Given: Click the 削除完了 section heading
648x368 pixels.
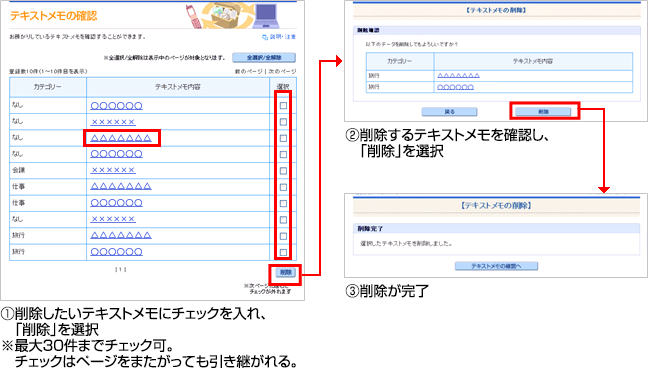Looking at the screenshot, I should pyautogui.click(x=370, y=229).
